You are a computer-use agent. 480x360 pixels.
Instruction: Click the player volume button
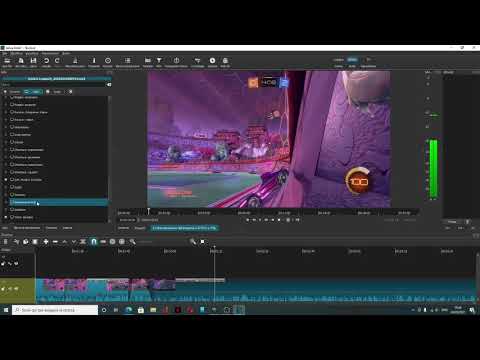297,220
